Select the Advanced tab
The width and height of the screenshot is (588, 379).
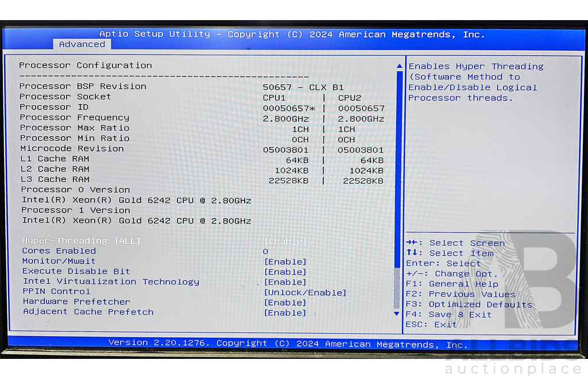[82, 44]
